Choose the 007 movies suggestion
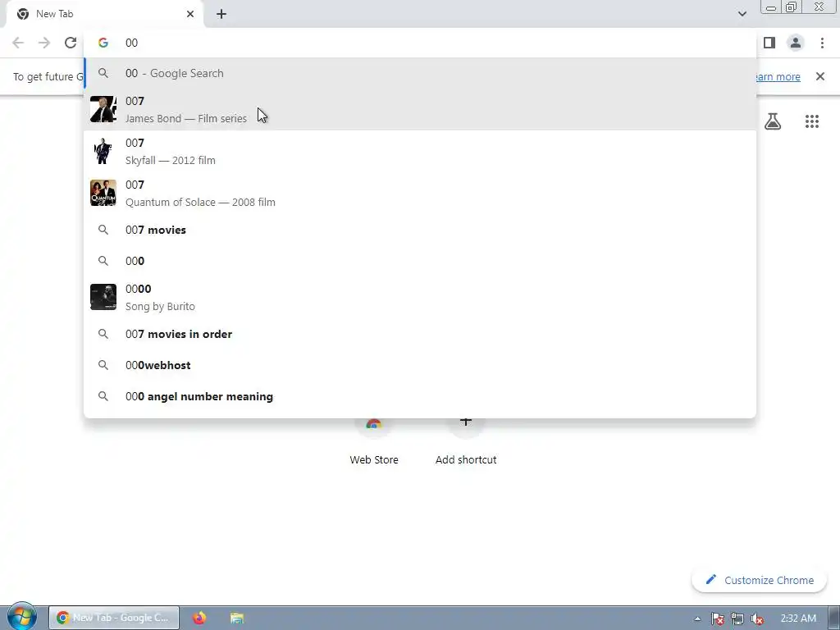Image resolution: width=840 pixels, height=630 pixels. pos(420,230)
